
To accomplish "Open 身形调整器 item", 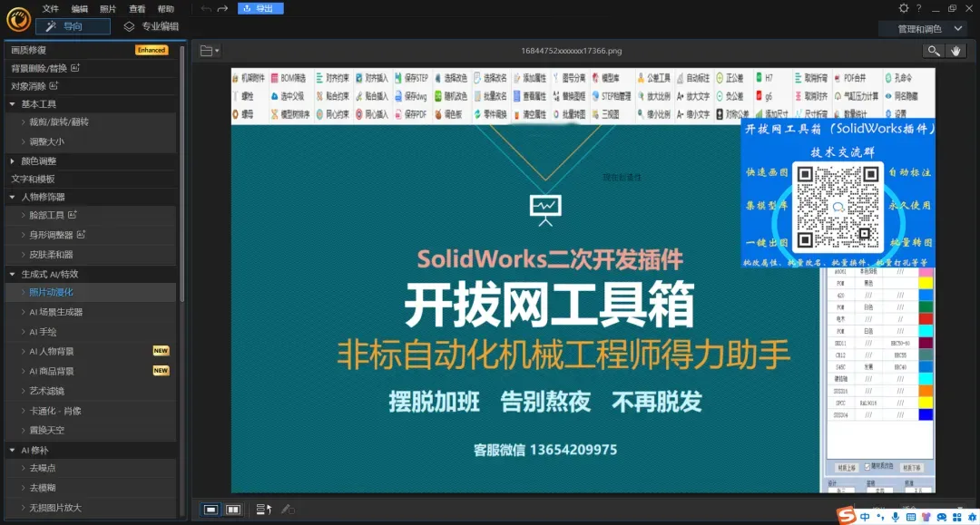I will [x=91, y=235].
